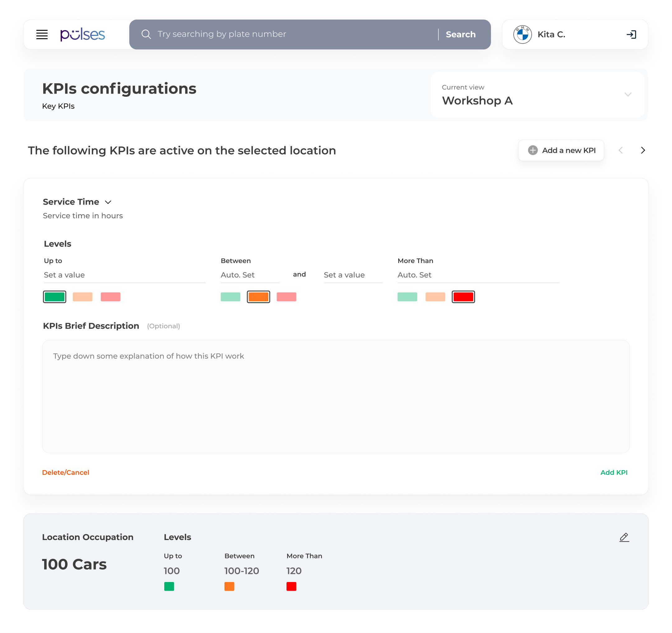
Task: Go to previous KPI page arrow
Action: pos(621,150)
